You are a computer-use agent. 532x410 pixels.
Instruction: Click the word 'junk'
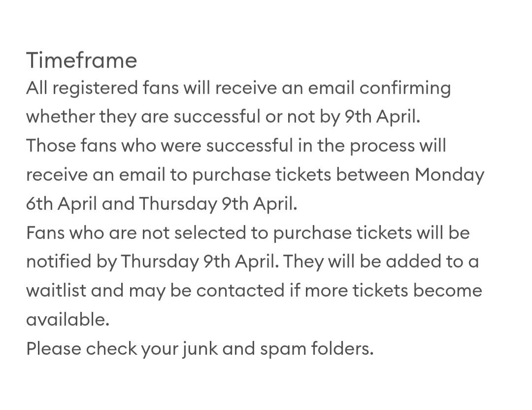click(x=199, y=348)
